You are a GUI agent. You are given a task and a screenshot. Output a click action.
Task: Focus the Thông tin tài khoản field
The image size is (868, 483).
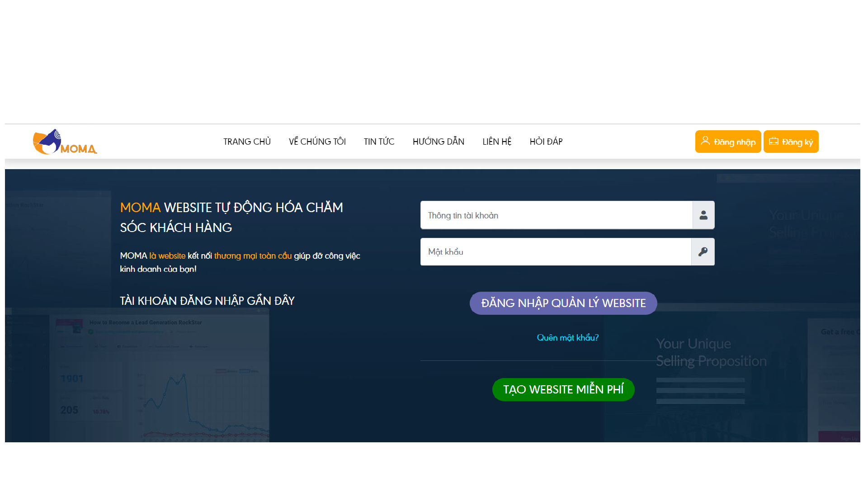pyautogui.click(x=556, y=215)
